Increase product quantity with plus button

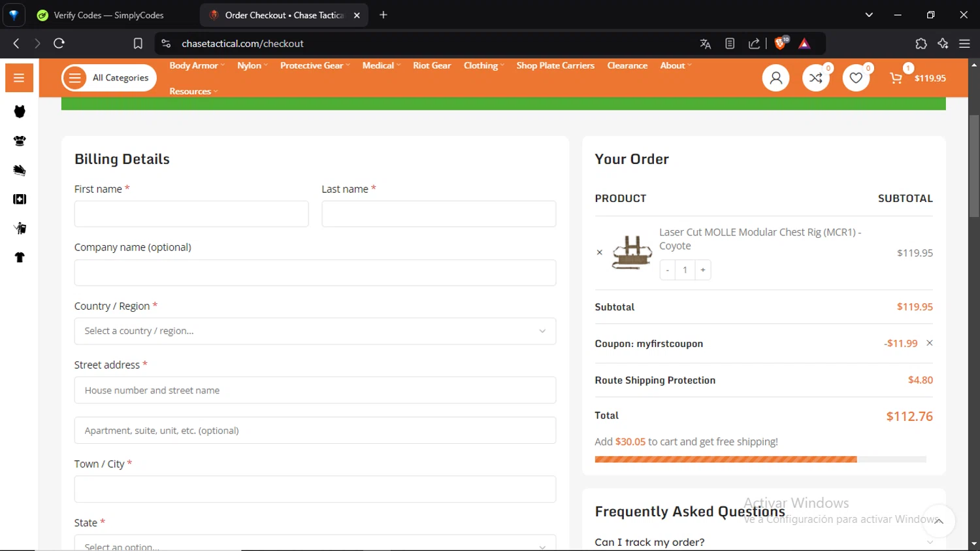coord(703,270)
